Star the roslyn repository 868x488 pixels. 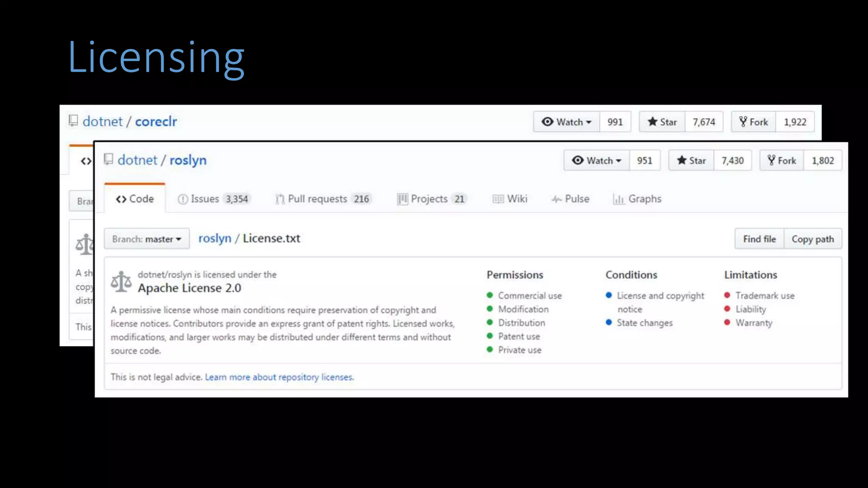[x=691, y=161]
